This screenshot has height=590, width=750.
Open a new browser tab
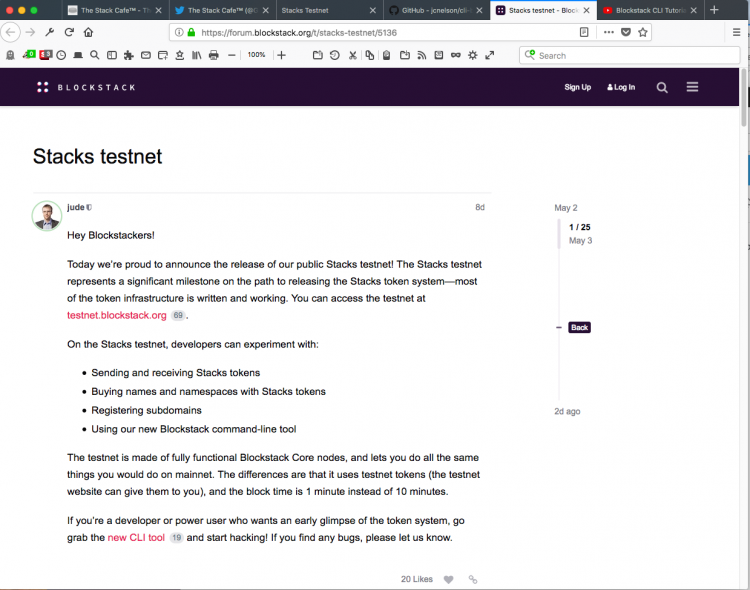[714, 10]
